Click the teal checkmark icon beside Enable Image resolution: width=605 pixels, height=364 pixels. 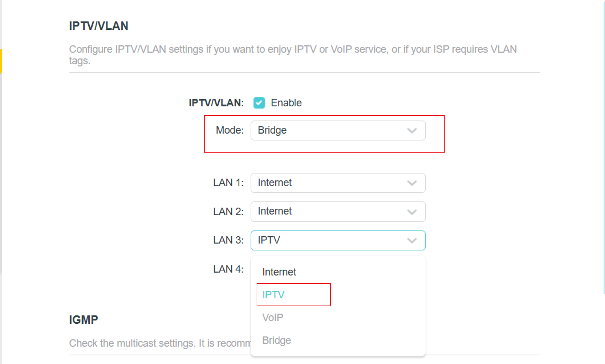pos(259,103)
